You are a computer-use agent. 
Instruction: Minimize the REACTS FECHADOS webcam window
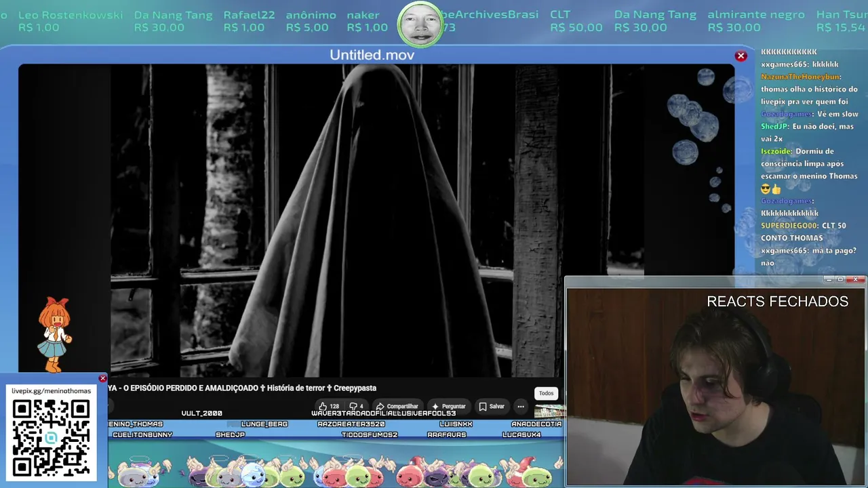tap(829, 279)
